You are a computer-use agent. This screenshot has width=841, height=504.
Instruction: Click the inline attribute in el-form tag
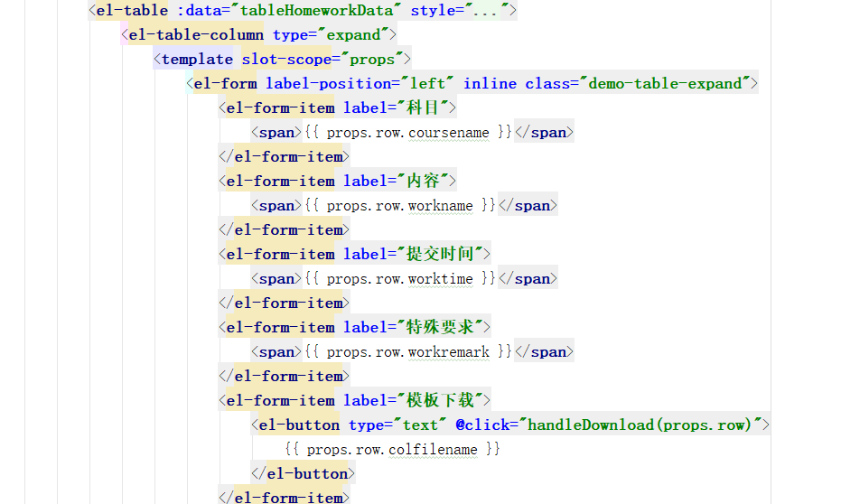(x=490, y=84)
